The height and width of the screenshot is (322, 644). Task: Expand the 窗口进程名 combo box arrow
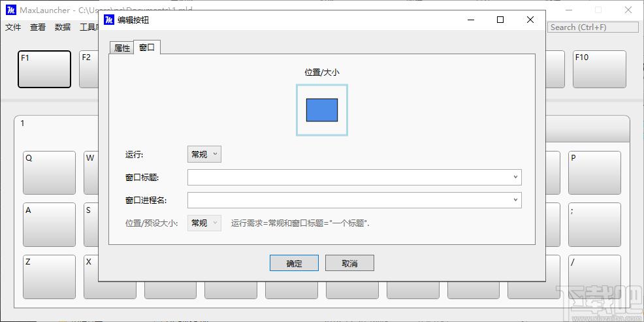(515, 200)
